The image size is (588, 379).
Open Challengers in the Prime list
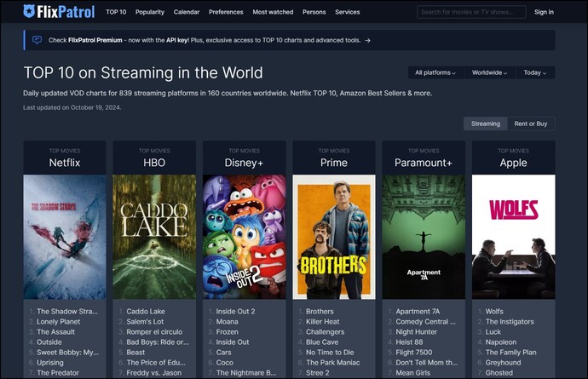(326, 332)
